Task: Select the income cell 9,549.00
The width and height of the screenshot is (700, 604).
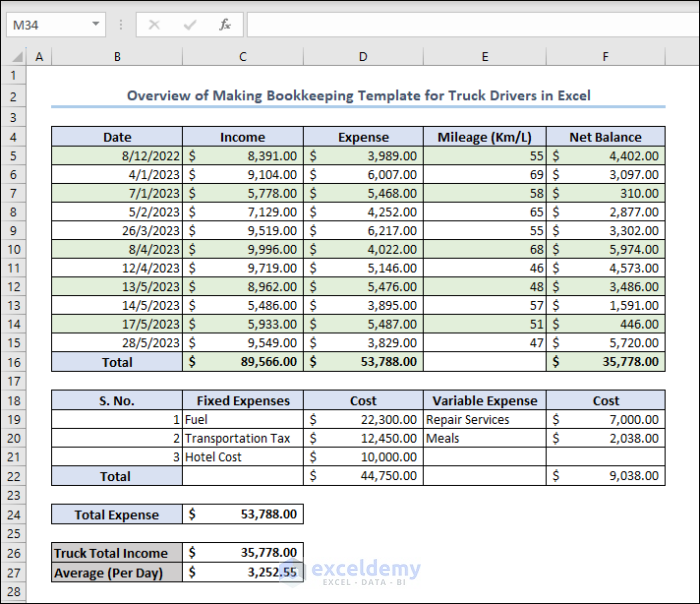Action: [x=243, y=343]
